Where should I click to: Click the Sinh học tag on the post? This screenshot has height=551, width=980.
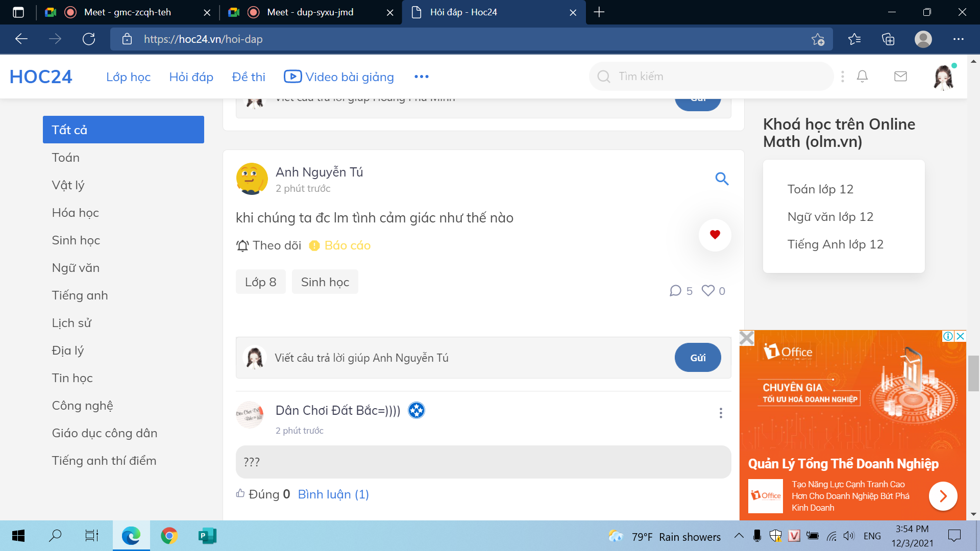pos(325,282)
